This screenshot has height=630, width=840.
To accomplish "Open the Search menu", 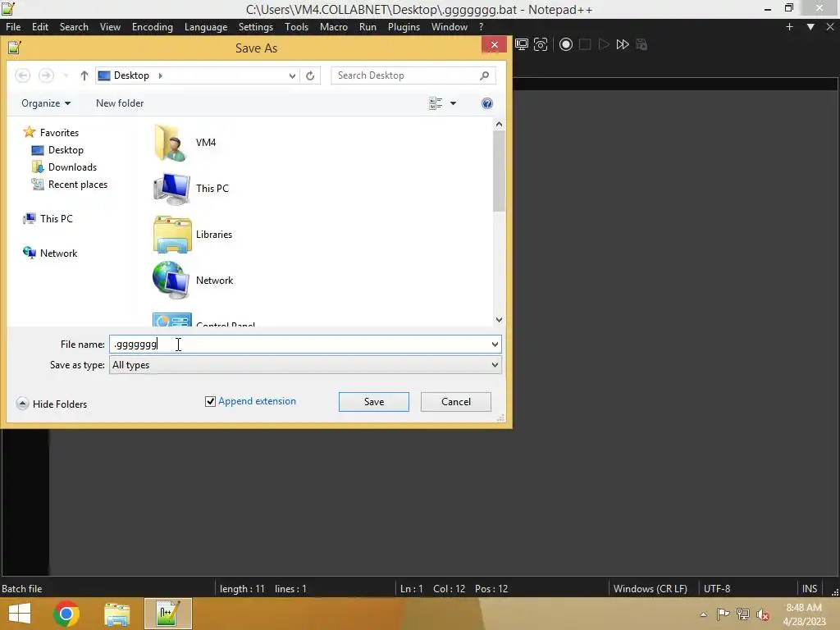I will coord(74,27).
